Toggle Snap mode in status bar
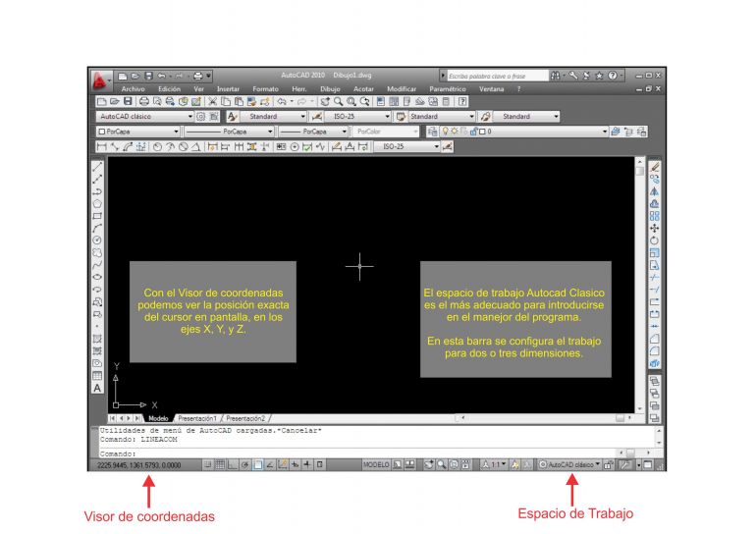 pos(207,464)
